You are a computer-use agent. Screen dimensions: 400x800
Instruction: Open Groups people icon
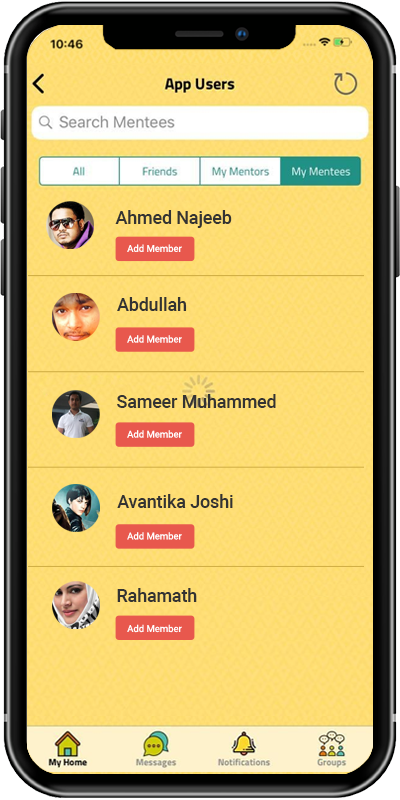click(x=332, y=744)
